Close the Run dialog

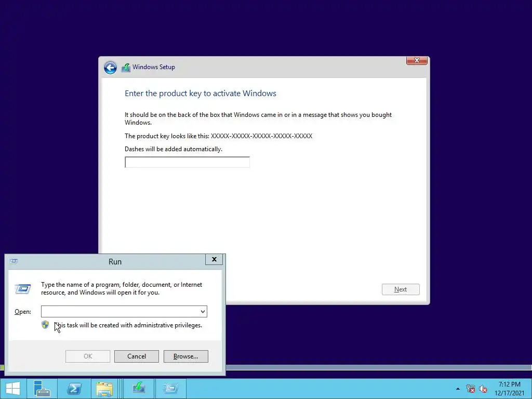point(214,260)
